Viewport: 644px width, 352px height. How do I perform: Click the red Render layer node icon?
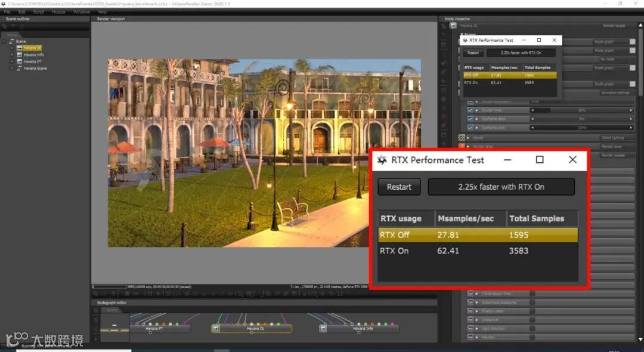(x=462, y=146)
